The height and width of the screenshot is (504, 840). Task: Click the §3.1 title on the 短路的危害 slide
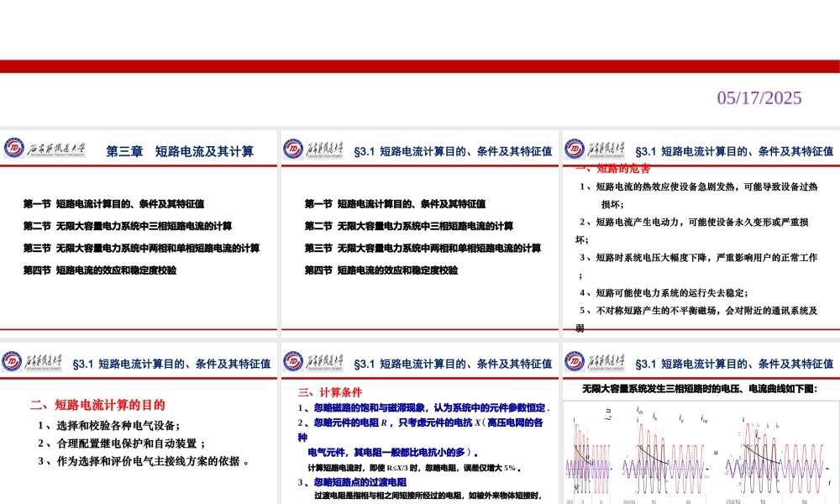(x=734, y=151)
